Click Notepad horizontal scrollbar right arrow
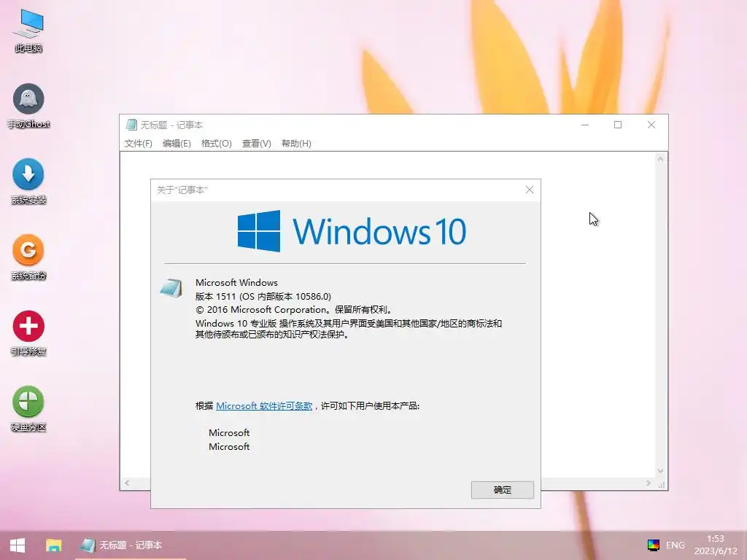Viewport: 747px width, 560px height. (x=648, y=483)
